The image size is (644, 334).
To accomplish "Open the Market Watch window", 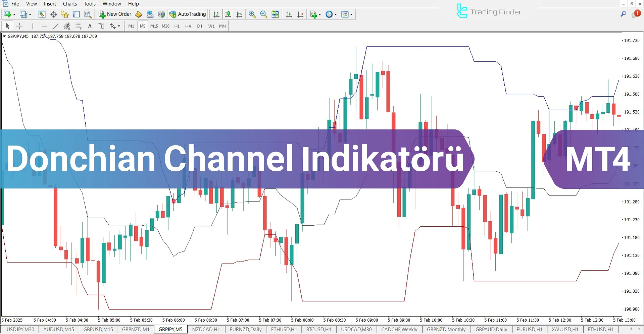I will [x=42, y=14].
